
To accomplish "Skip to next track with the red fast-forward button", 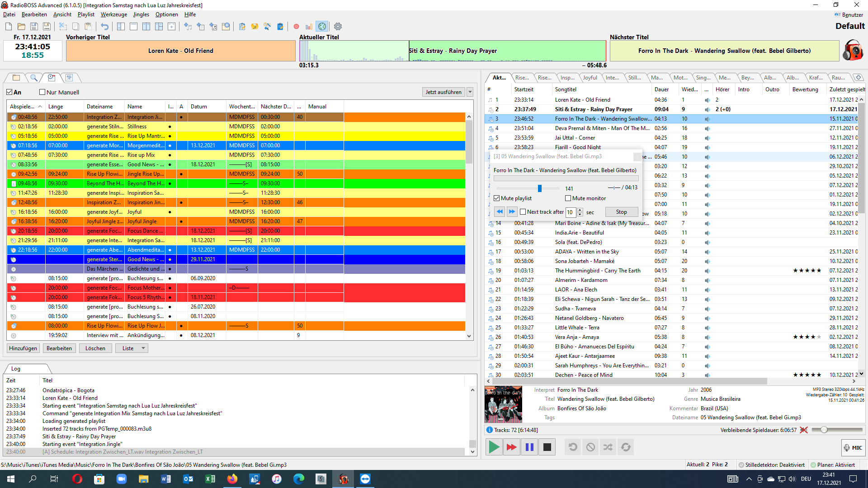I will (512, 447).
